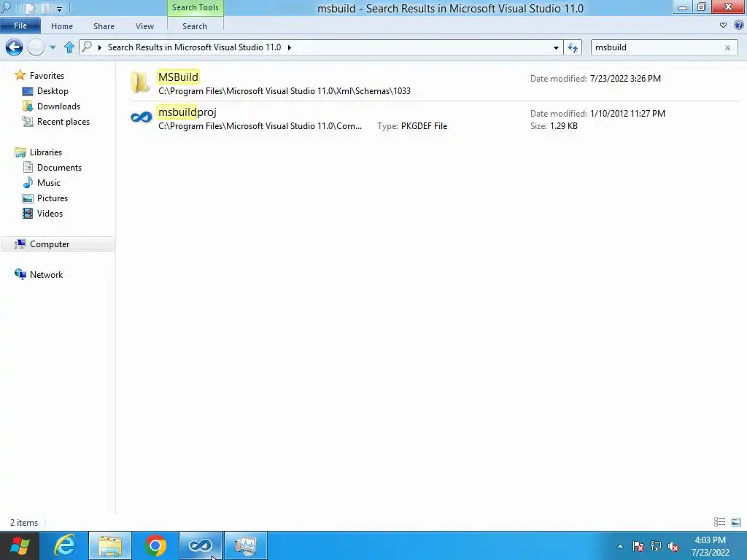The width and height of the screenshot is (747, 560).
Task: Launch Google Chrome from the taskbar
Action: point(155,545)
